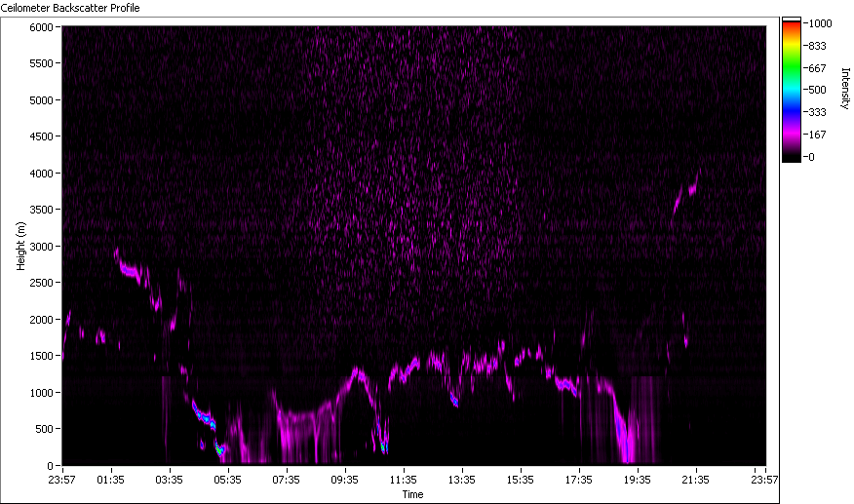This screenshot has height=504, width=854.
Task: Click the 19:35 time axis label
Action: click(638, 480)
